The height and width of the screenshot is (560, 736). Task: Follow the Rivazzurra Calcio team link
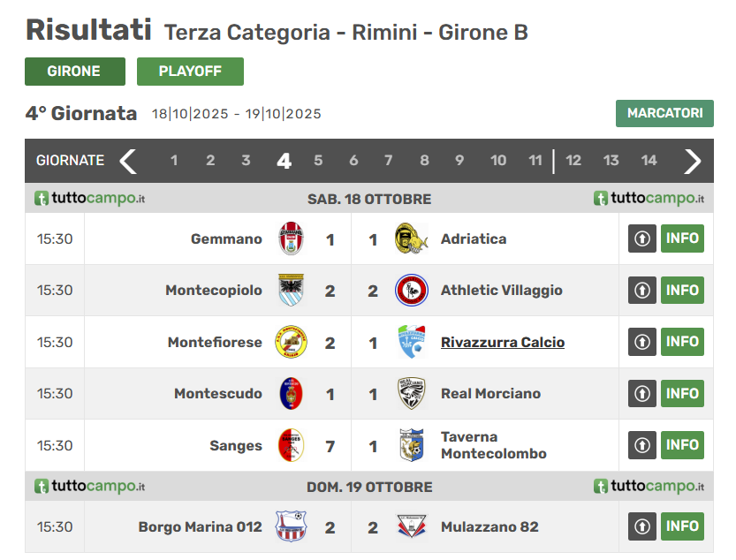pyautogui.click(x=503, y=342)
